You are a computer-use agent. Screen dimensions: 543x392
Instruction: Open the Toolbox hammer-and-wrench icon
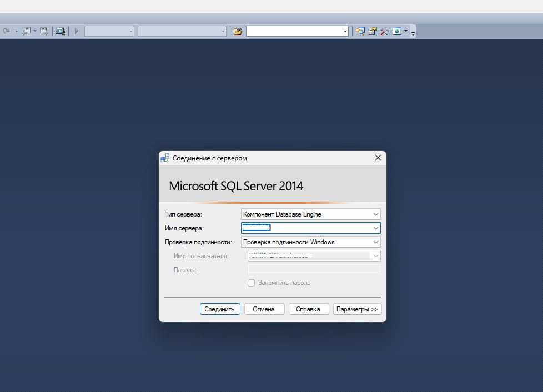(384, 31)
